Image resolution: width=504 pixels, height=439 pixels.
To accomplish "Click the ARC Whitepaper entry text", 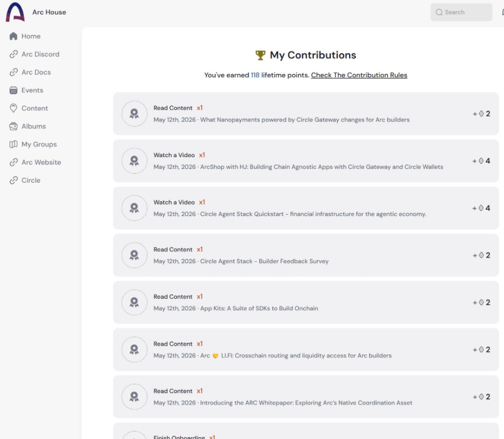I will [306, 403].
